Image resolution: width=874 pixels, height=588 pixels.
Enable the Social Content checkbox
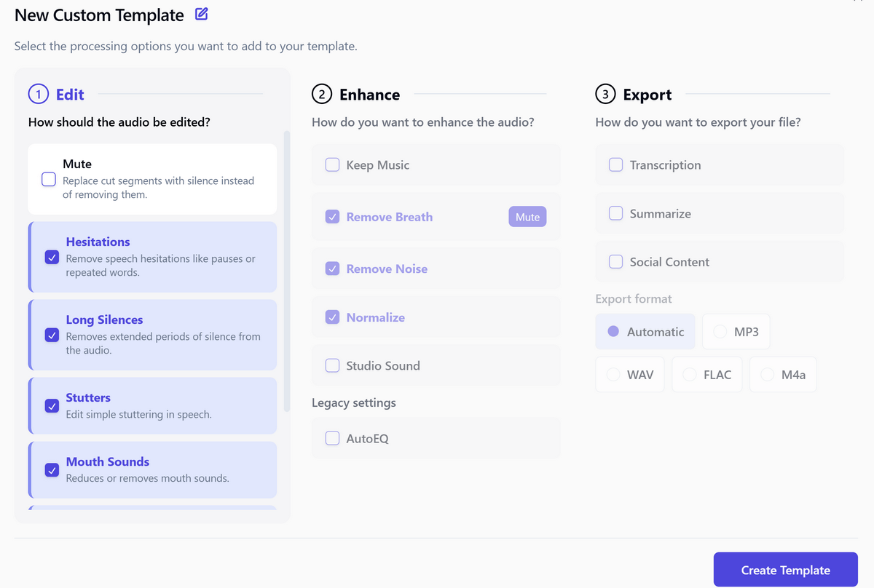[x=615, y=261]
